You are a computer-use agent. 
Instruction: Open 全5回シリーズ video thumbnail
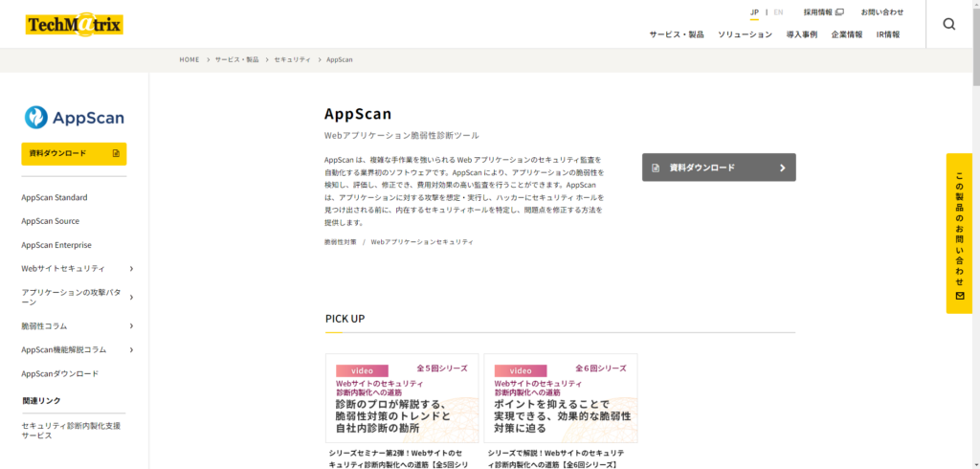[x=402, y=398]
